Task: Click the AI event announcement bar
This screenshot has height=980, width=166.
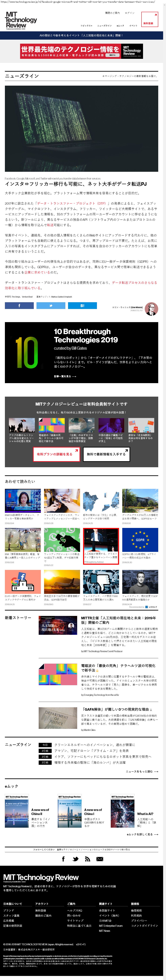Action: 81,35
